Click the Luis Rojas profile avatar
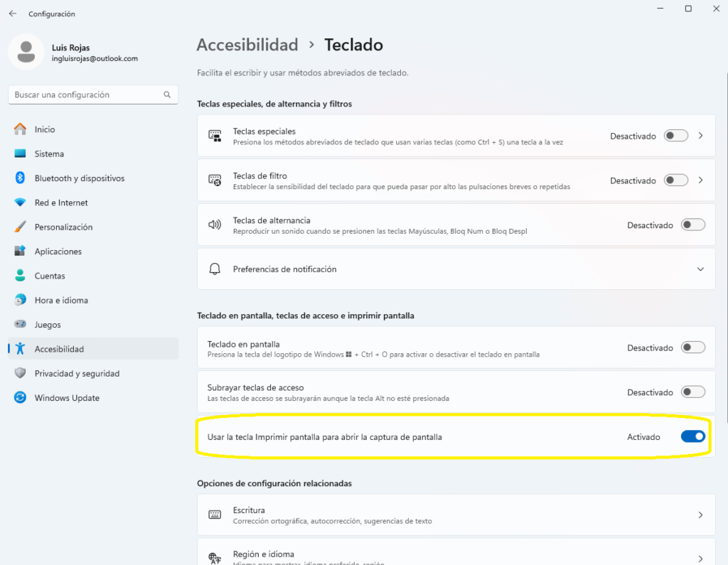Image resolution: width=728 pixels, height=565 pixels. (x=26, y=53)
